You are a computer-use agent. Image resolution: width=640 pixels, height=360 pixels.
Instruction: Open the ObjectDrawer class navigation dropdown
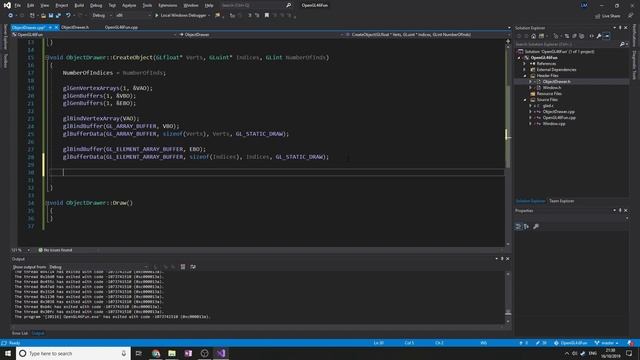click(x=260, y=35)
